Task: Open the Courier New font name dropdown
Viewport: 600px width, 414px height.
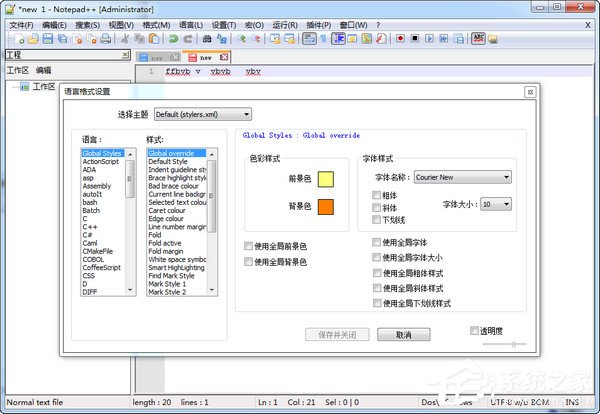Action: tap(463, 177)
